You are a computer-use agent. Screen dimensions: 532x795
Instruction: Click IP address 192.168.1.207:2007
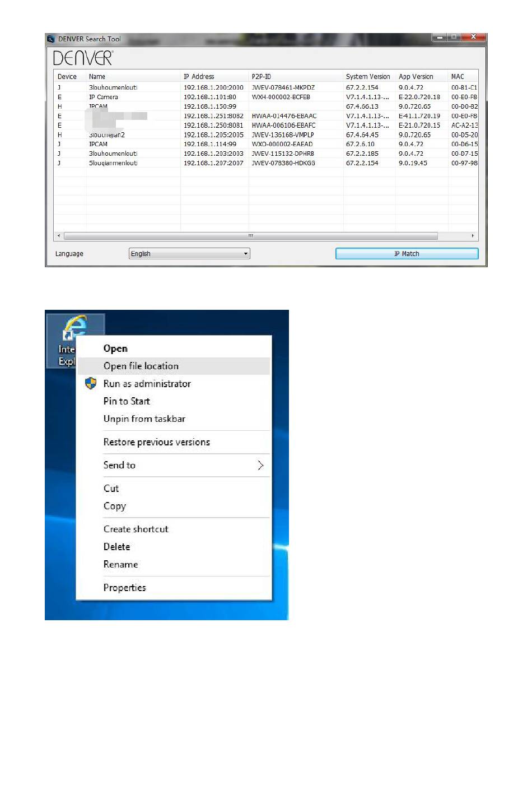click(213, 163)
